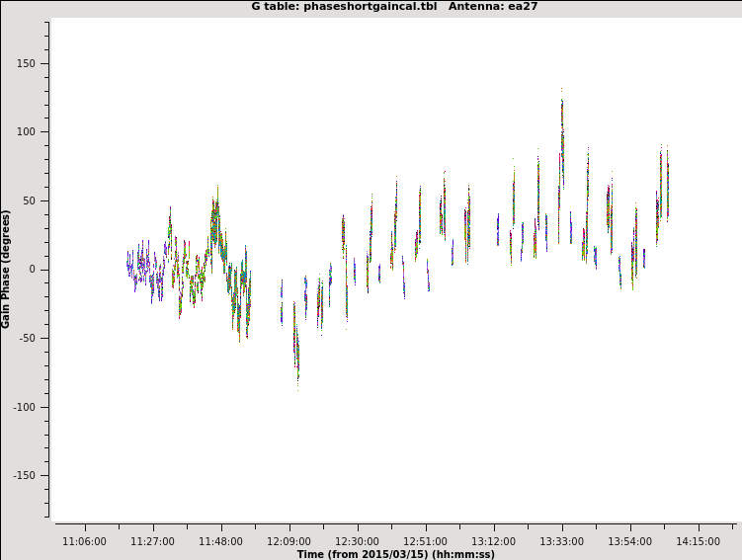Click the 13:54:00 time tick label
The height and width of the screenshot is (560, 742).
629,541
